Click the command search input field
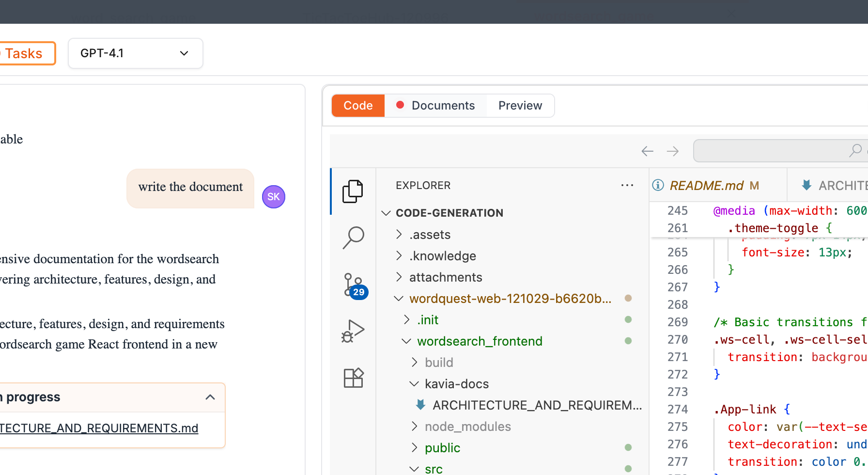The height and width of the screenshot is (475, 868). click(780, 151)
